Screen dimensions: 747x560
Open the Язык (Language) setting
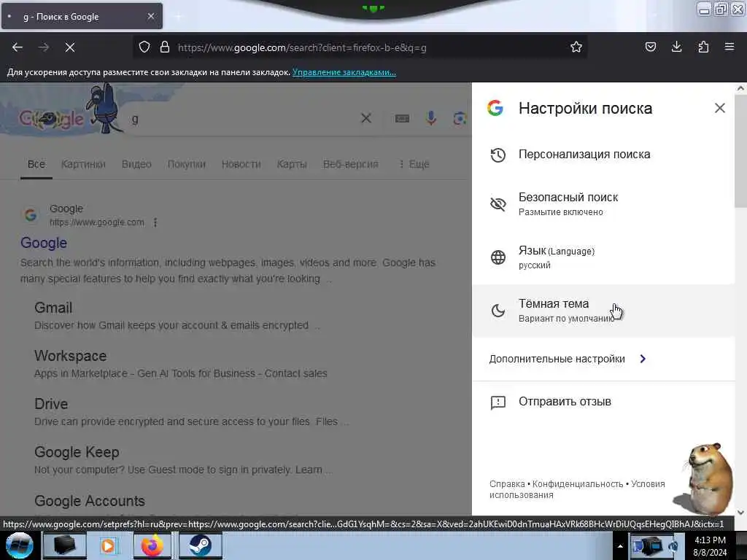click(x=603, y=257)
